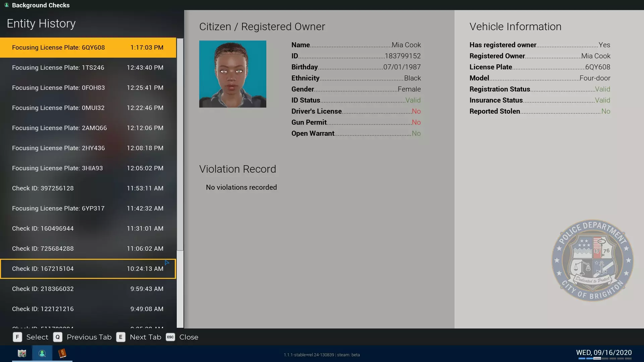
Task: Click the Background Checks title bar icon
Action: (6, 5)
